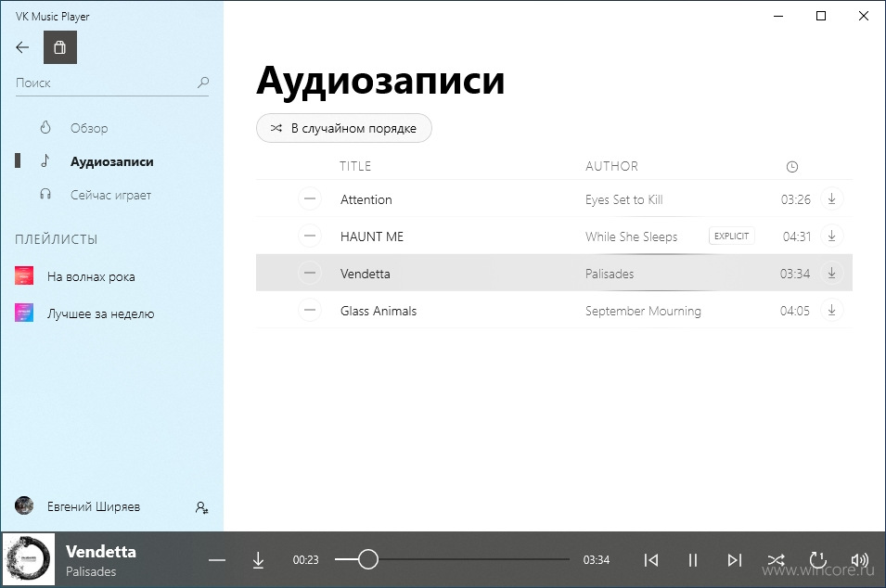Select Glass Animals track title
The height and width of the screenshot is (588, 886).
pos(379,311)
